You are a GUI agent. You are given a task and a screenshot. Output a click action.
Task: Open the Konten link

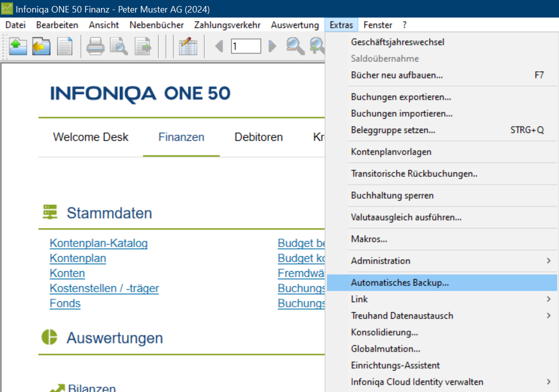67,273
